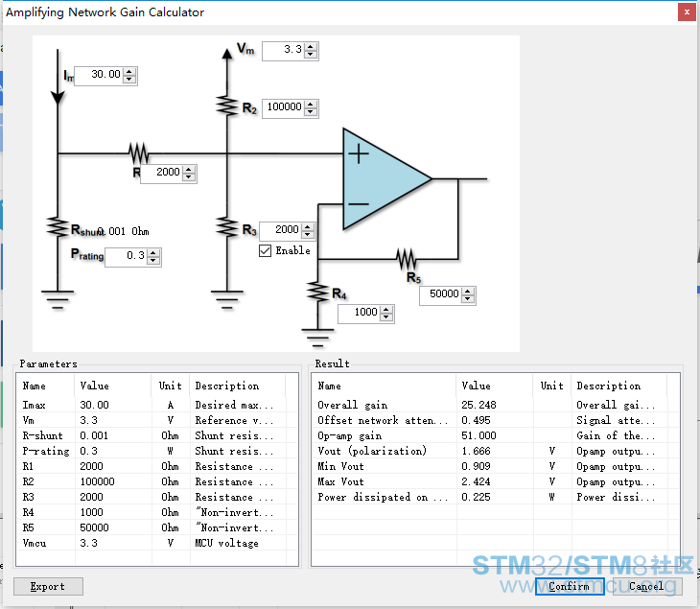Click the Name column header in Parameters
The height and width of the screenshot is (609, 700).
coord(45,386)
